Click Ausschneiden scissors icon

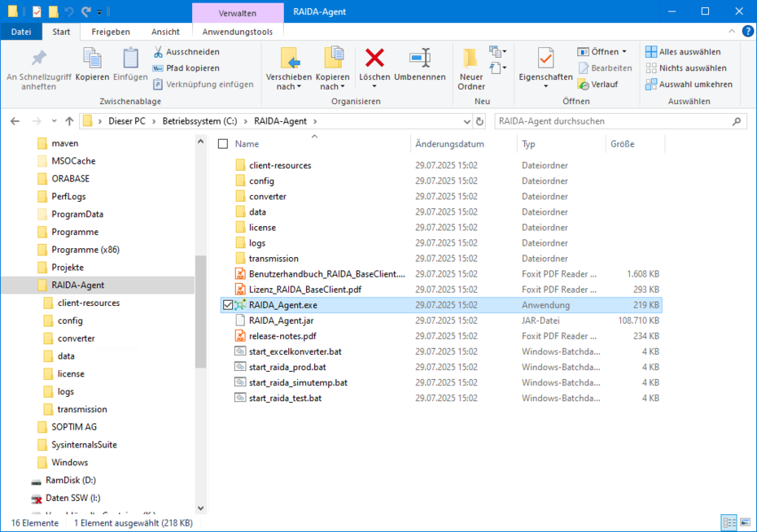tap(158, 51)
